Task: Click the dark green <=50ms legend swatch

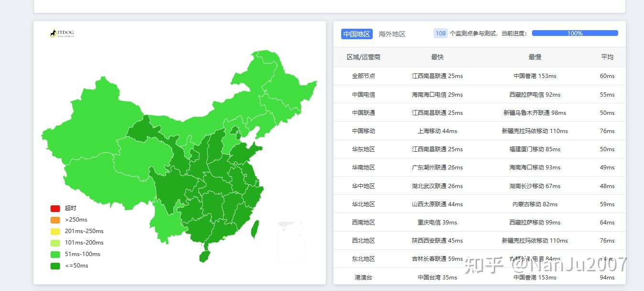Action: tap(54, 266)
